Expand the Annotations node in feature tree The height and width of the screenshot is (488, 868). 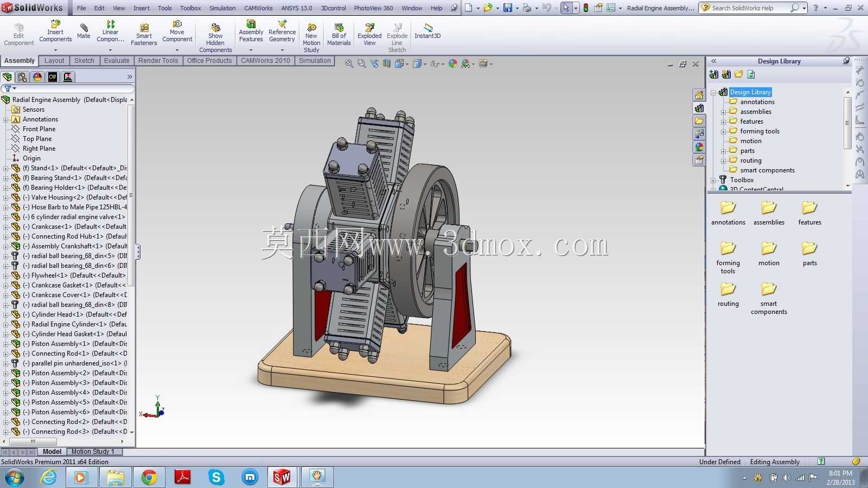pyautogui.click(x=6, y=119)
